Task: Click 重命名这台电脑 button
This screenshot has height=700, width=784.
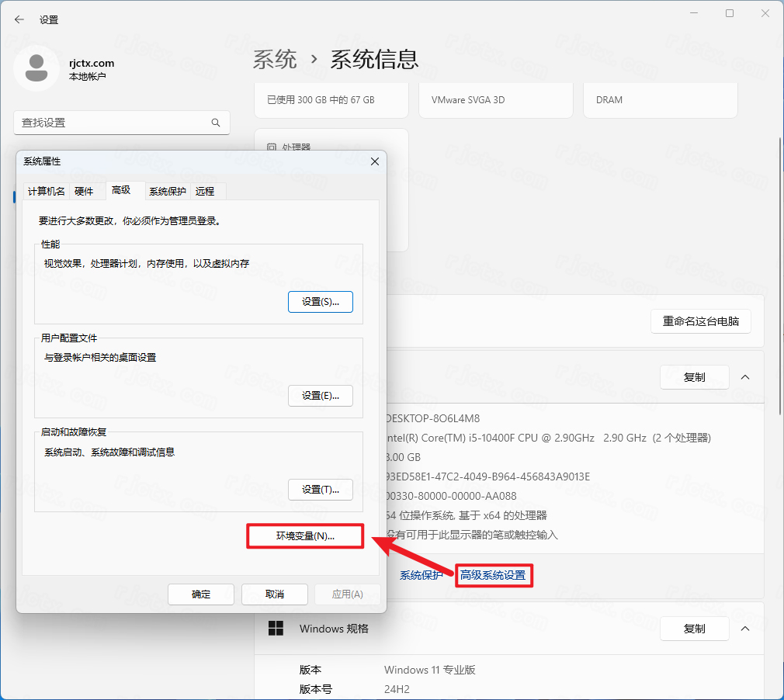Action: click(700, 321)
